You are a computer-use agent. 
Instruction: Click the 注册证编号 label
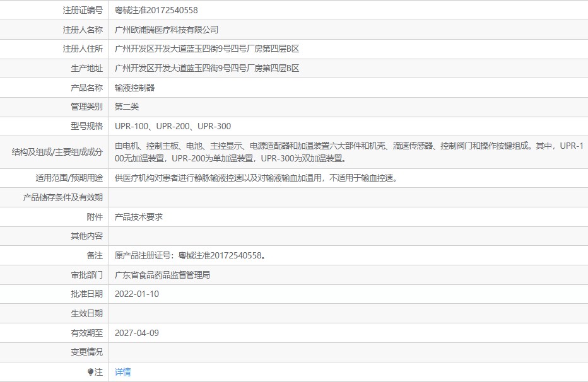tap(83, 10)
